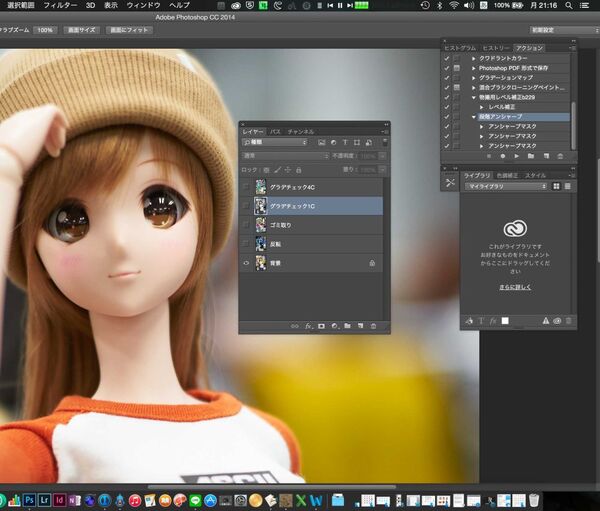Open Lightroom from the Dock
Screen dimensions: 600x511
(x=44, y=500)
